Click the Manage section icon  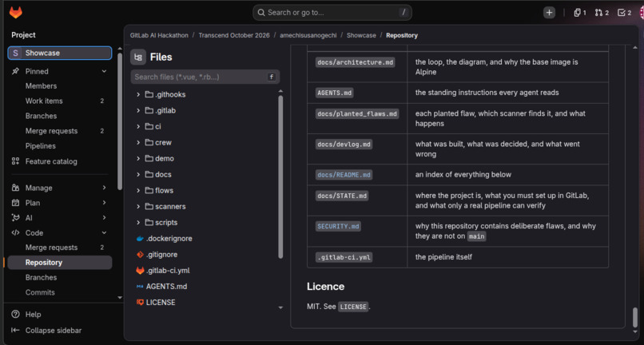(16, 188)
